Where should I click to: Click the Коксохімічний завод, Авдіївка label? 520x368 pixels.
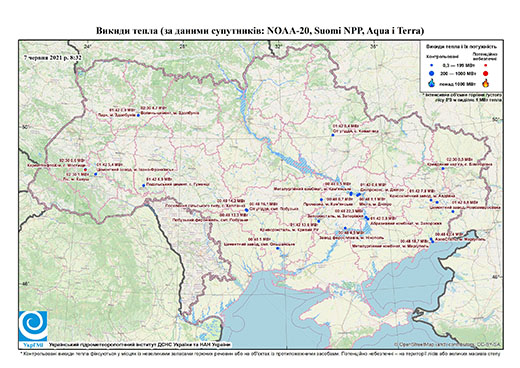pos(422,196)
